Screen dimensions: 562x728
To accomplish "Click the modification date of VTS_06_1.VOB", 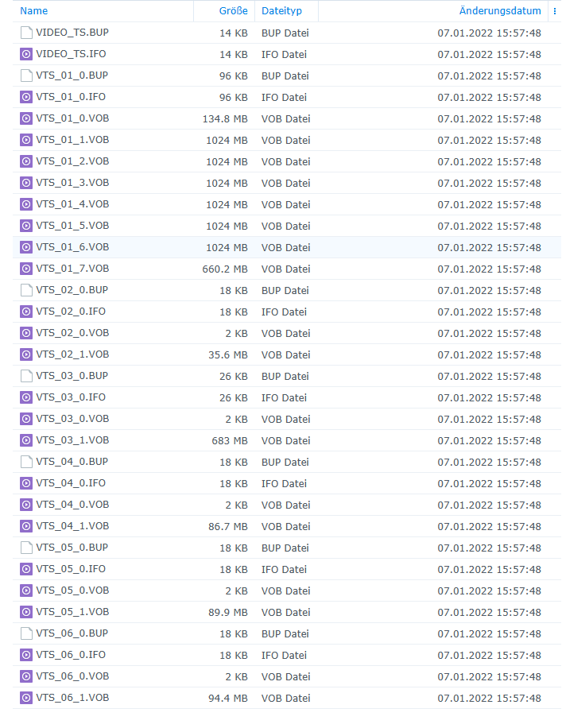I will tap(489, 699).
